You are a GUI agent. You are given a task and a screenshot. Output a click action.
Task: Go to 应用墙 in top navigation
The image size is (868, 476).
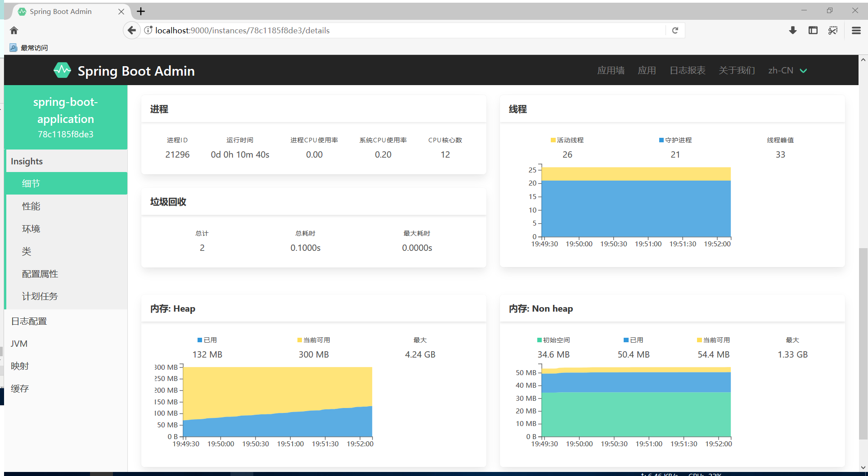[611, 70]
